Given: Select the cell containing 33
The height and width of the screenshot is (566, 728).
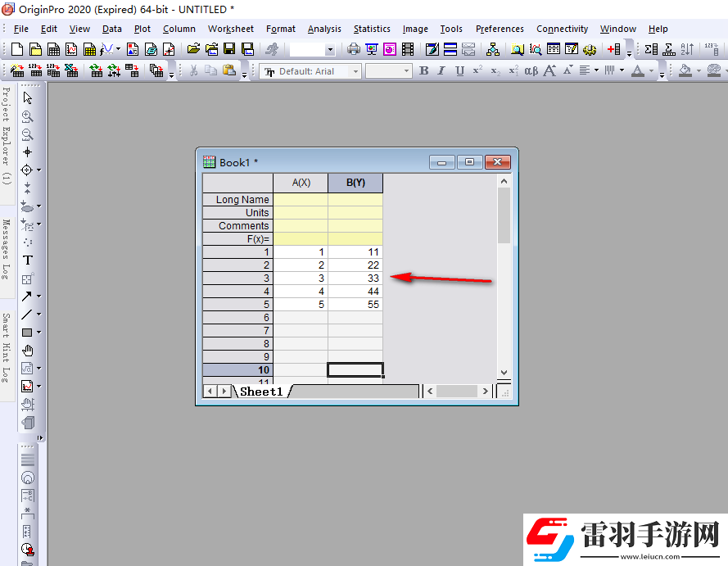Looking at the screenshot, I should click(x=355, y=278).
